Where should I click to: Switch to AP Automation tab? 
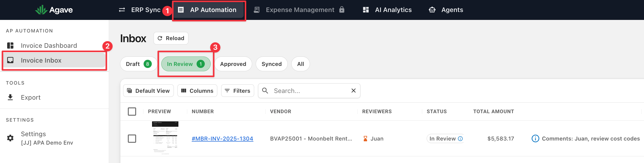[x=208, y=10]
